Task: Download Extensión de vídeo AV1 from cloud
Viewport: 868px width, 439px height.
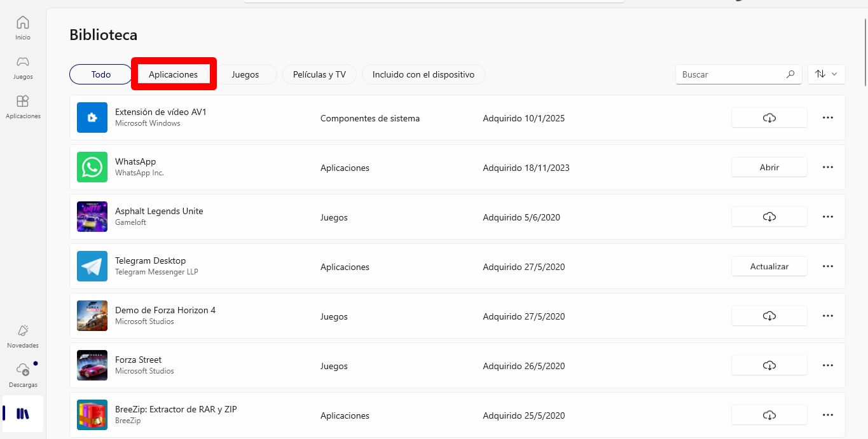Action: click(769, 118)
